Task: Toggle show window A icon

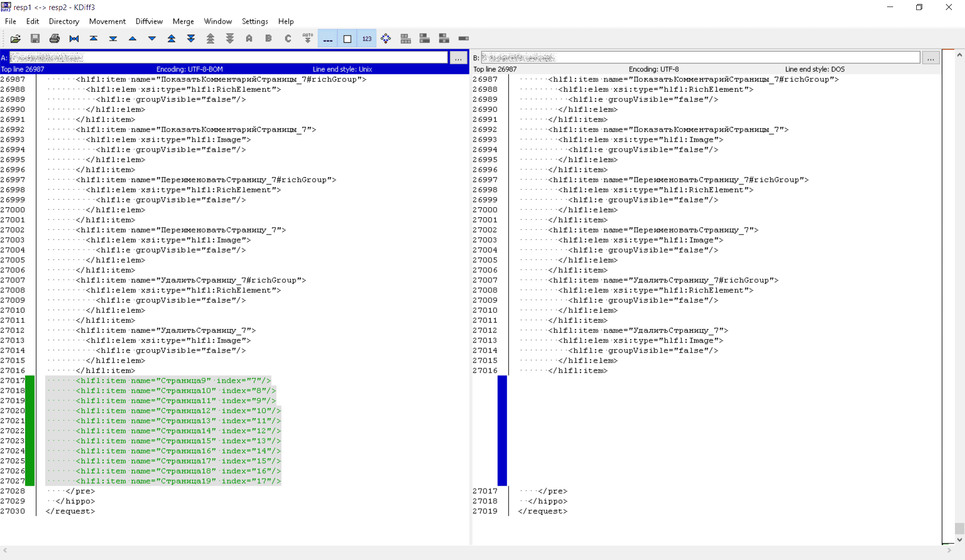Action: coord(406,39)
